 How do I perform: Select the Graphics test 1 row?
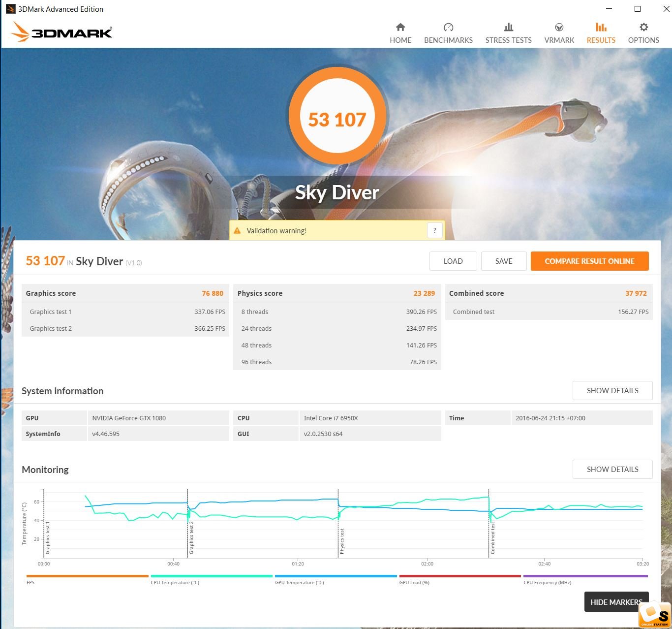(x=125, y=312)
